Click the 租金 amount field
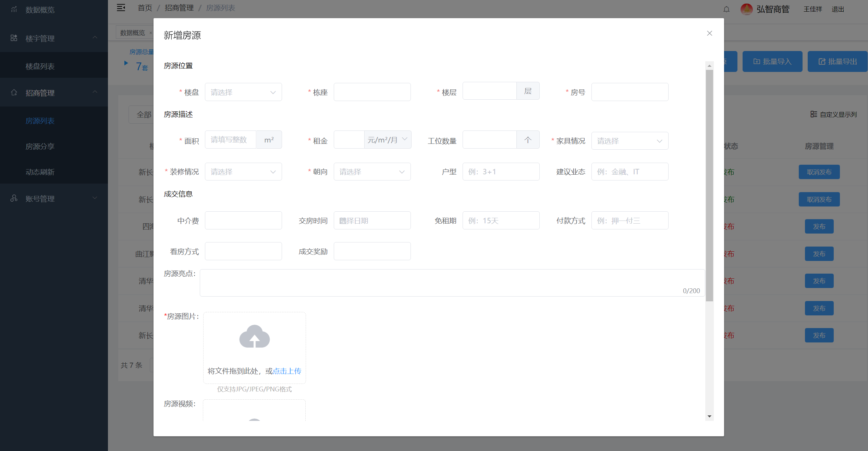 coord(349,140)
